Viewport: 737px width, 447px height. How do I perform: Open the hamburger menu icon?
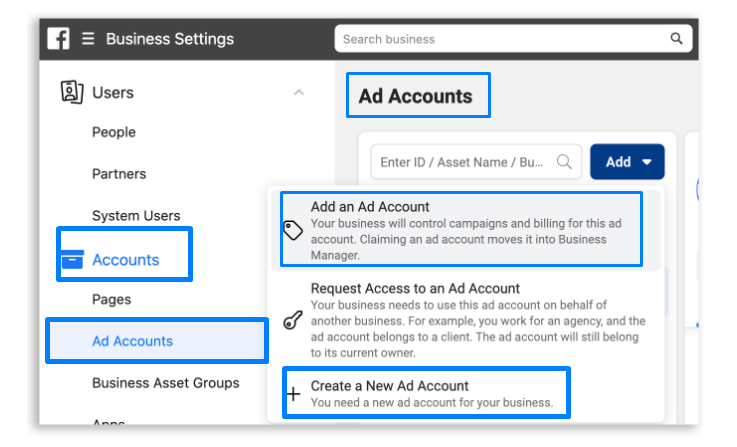pos(88,39)
